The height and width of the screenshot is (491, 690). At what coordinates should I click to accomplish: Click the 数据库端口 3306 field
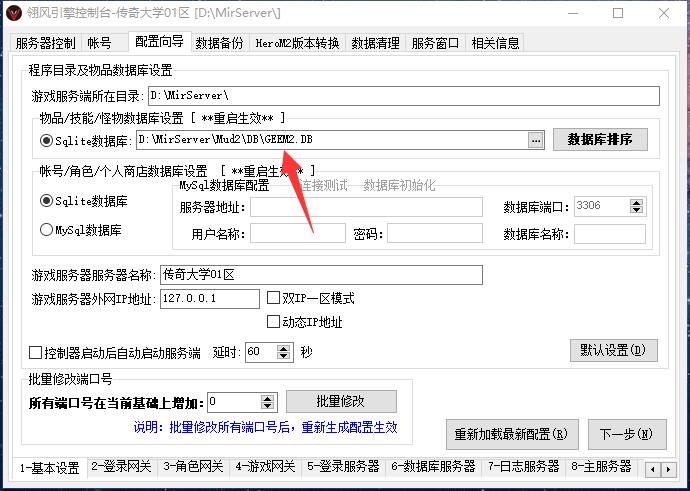click(602, 206)
